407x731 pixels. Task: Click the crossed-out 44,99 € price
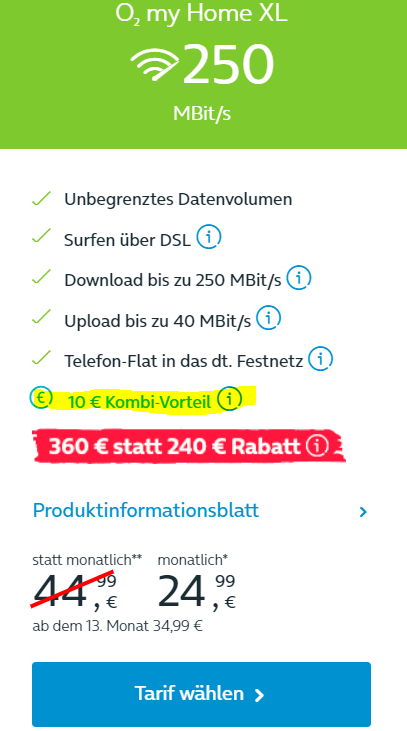pyautogui.click(x=75, y=591)
